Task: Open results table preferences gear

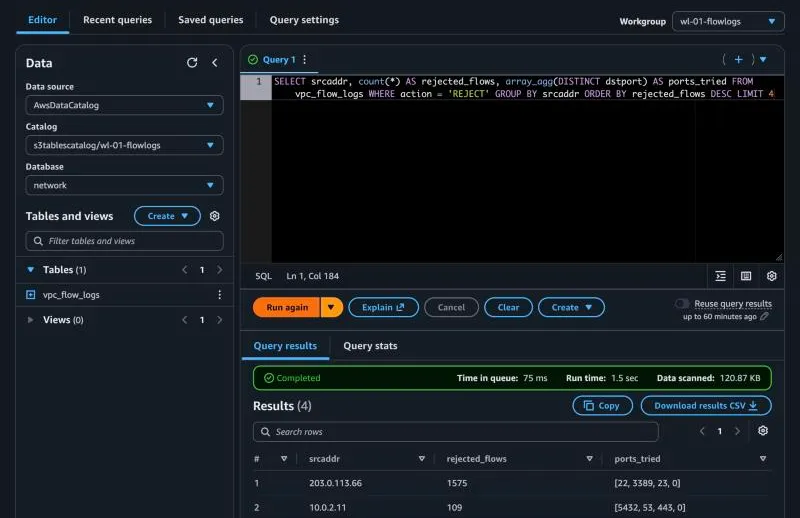Action: point(763,431)
